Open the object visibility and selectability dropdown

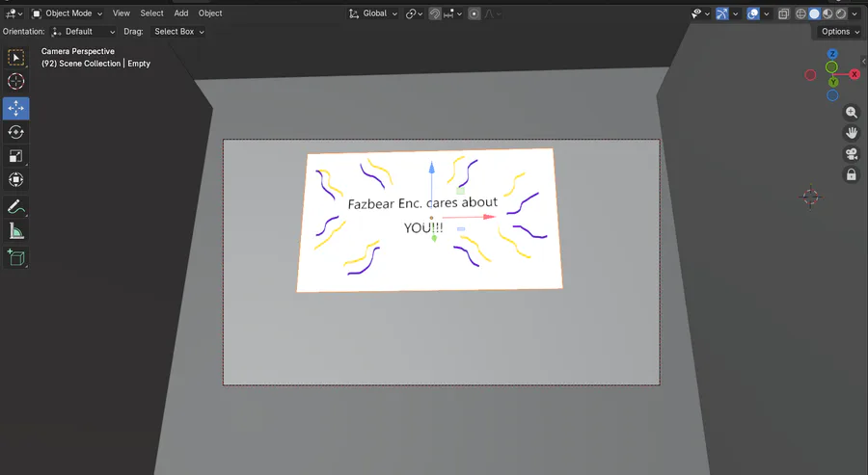(x=700, y=13)
